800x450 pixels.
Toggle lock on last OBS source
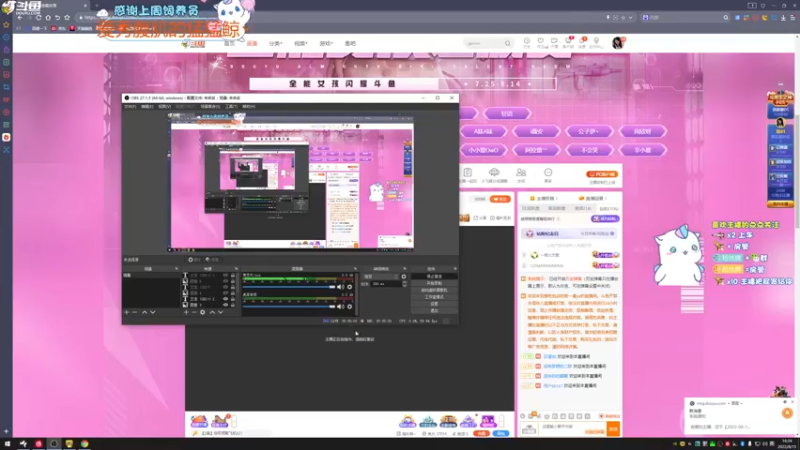tap(233, 305)
